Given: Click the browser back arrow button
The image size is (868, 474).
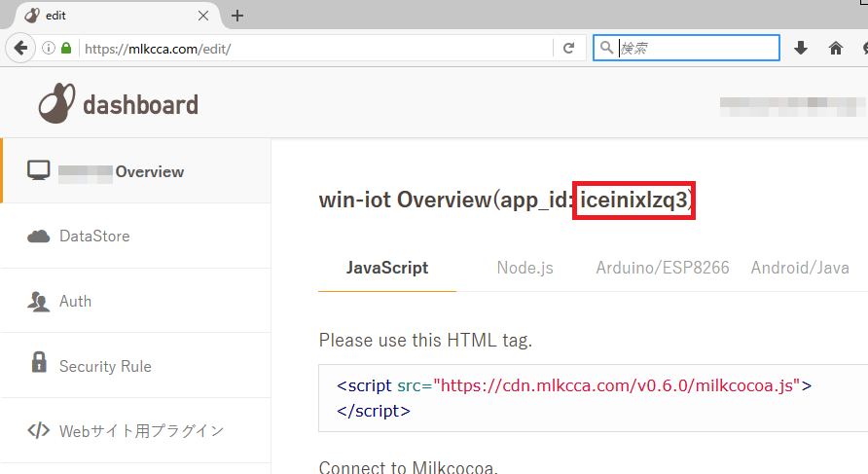Looking at the screenshot, I should tap(20, 48).
